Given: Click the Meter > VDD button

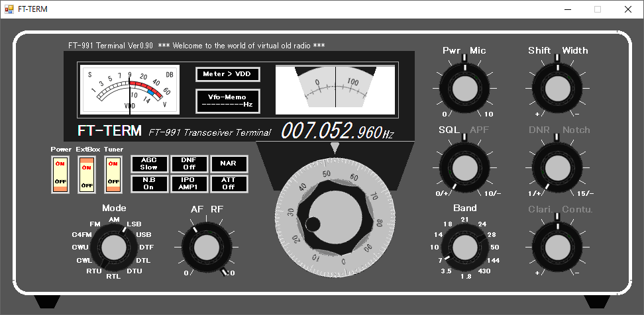Looking at the screenshot, I should pyautogui.click(x=227, y=74).
